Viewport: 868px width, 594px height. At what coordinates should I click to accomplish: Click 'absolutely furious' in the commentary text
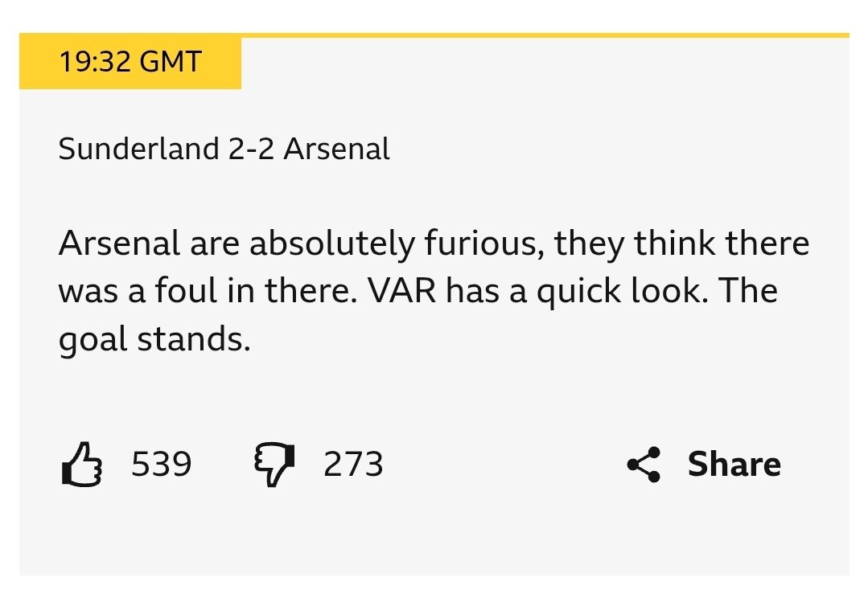coord(389,244)
